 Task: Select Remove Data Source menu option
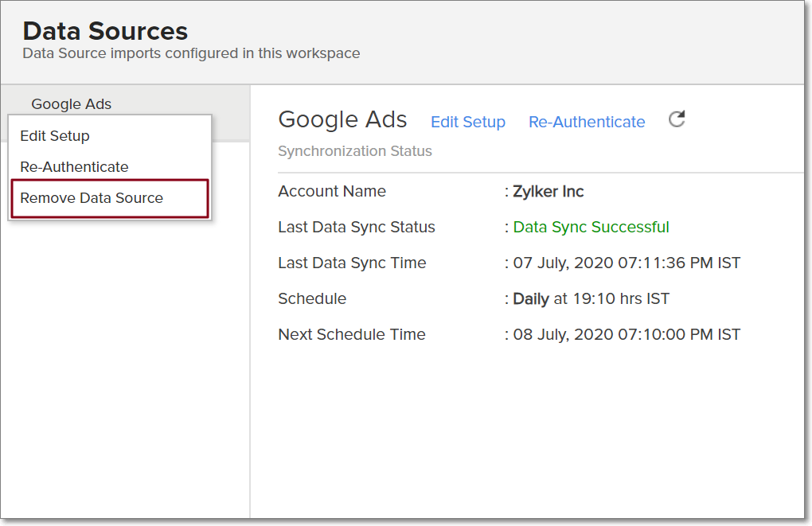coord(92,198)
